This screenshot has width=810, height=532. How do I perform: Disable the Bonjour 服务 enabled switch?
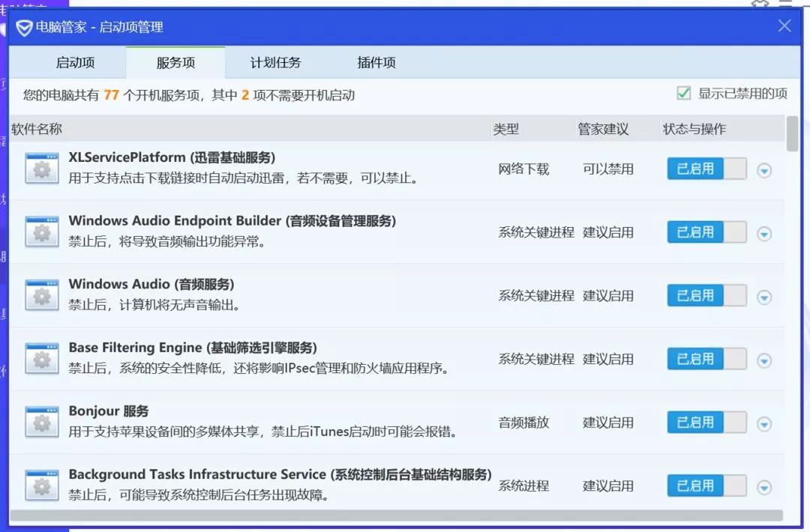coord(706,423)
